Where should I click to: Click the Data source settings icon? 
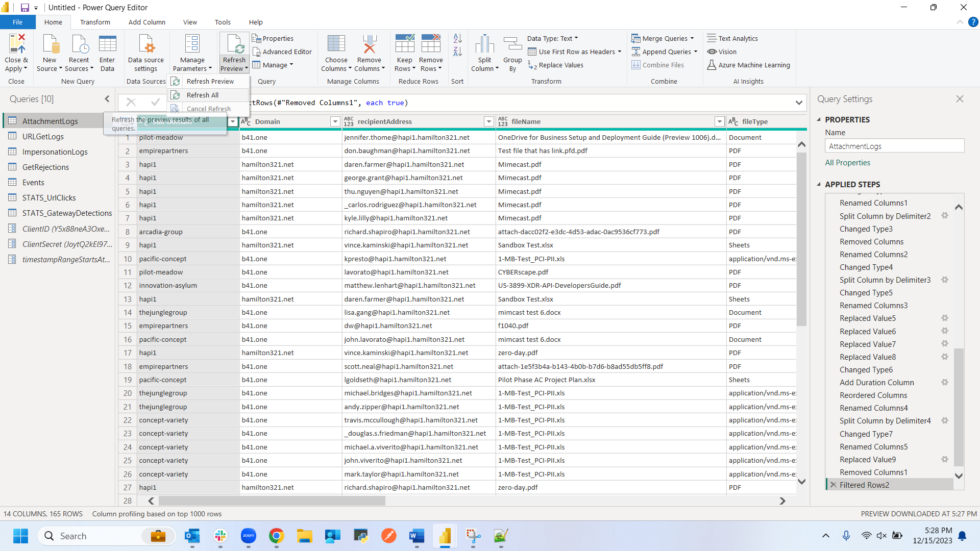[x=146, y=44]
